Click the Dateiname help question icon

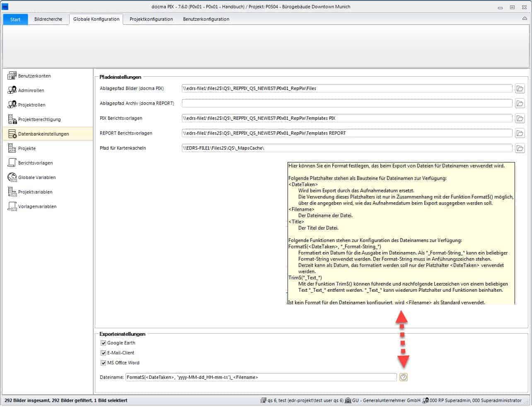pyautogui.click(x=403, y=377)
